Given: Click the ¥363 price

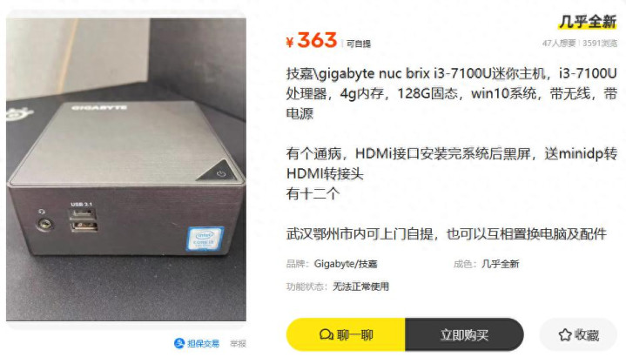Looking at the screenshot, I should (x=312, y=40).
